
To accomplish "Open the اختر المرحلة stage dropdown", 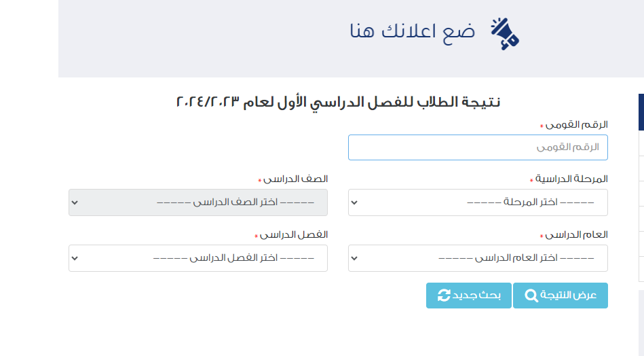I will [478, 202].
